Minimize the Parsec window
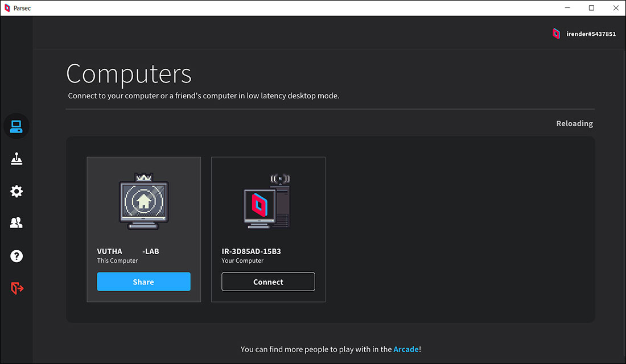Viewport: 626px width, 364px height. tap(567, 8)
